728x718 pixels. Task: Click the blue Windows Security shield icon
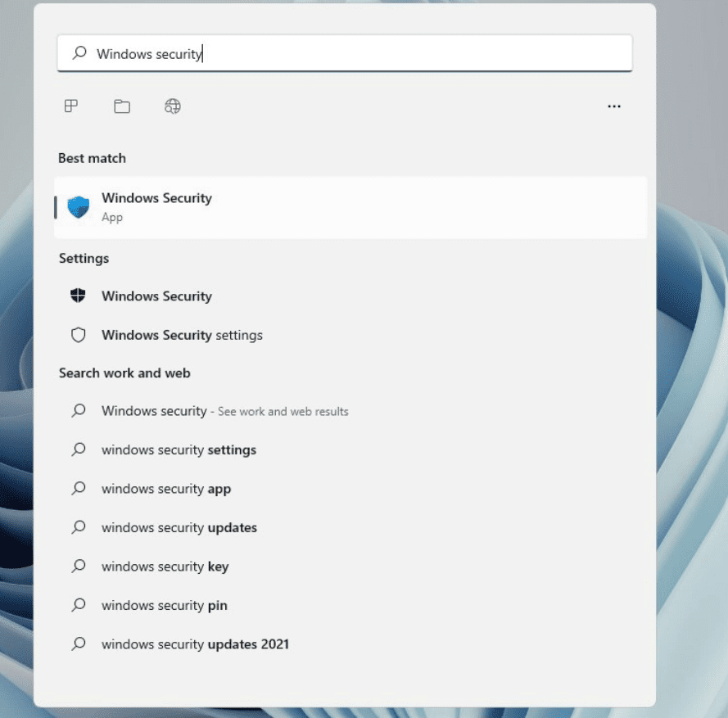78,207
